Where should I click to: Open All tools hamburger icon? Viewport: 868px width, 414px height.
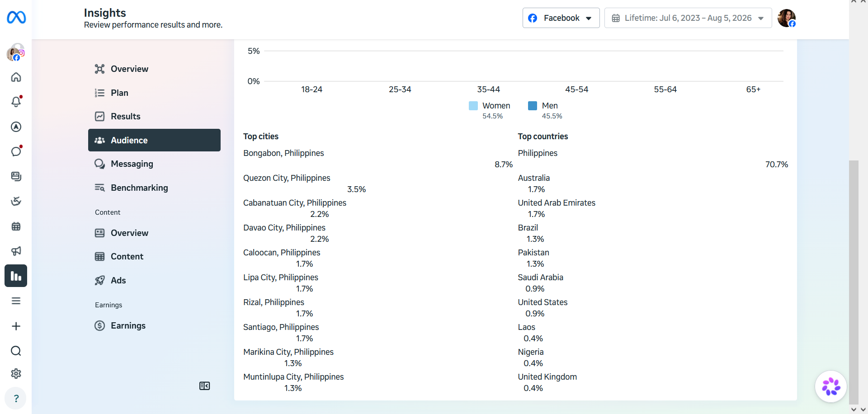coord(16,301)
